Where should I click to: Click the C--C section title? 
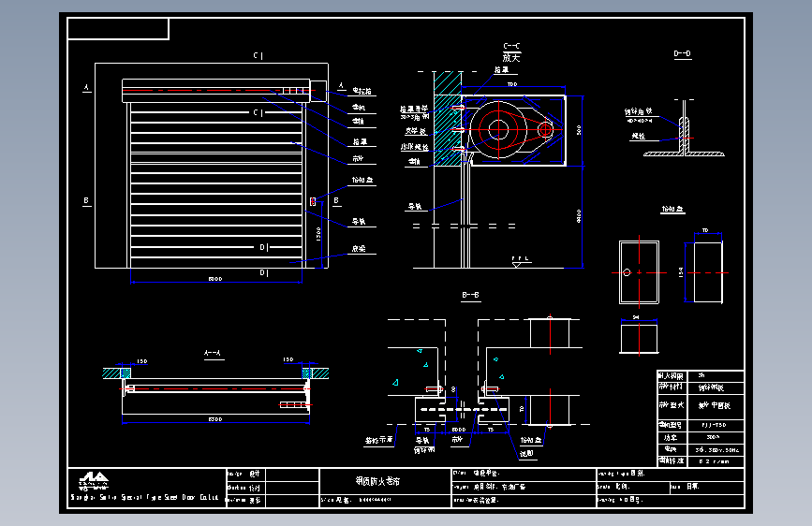point(511,46)
